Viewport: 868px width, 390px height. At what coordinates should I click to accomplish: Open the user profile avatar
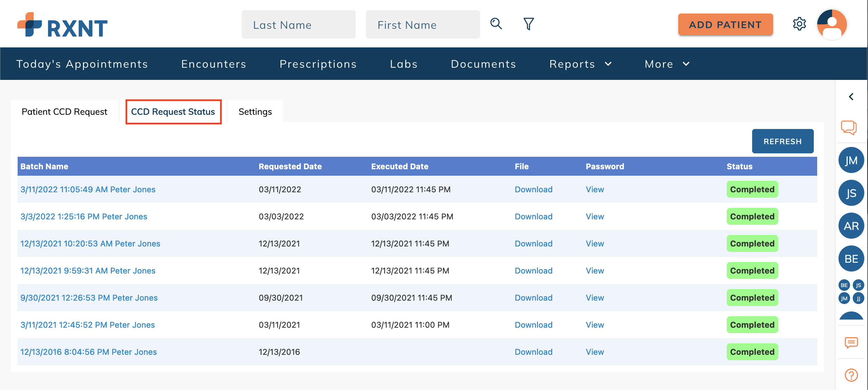(832, 24)
